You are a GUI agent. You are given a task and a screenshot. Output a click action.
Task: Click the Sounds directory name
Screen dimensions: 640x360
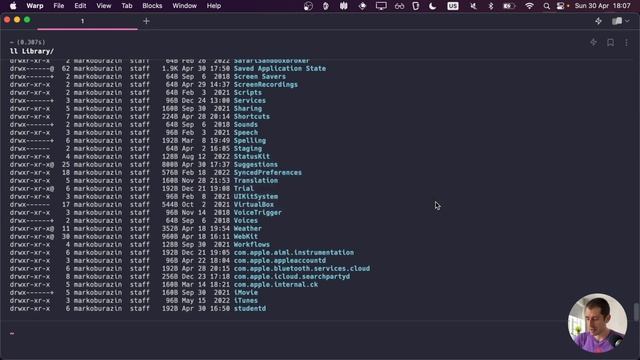pyautogui.click(x=246, y=124)
